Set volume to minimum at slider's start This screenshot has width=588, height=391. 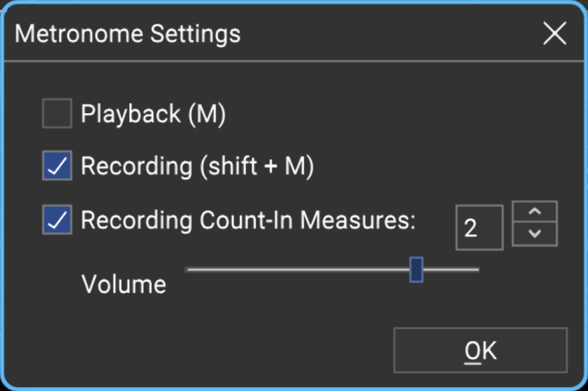[x=187, y=269]
